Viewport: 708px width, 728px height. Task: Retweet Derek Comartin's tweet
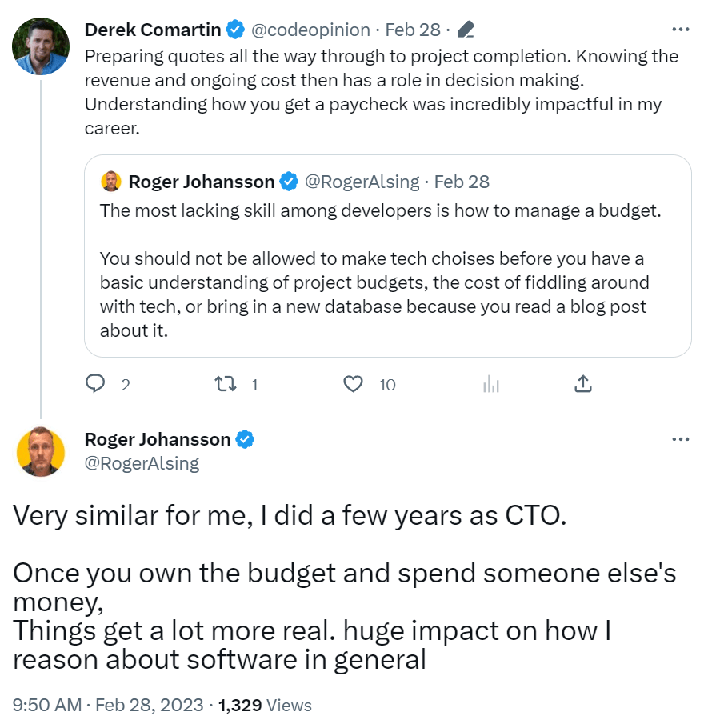tap(226, 384)
